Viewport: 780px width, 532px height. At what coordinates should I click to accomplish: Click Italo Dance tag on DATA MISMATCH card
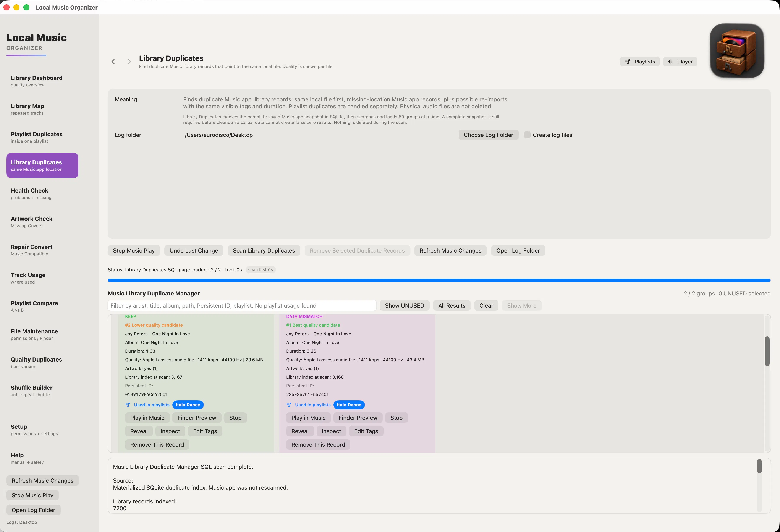[349, 405]
